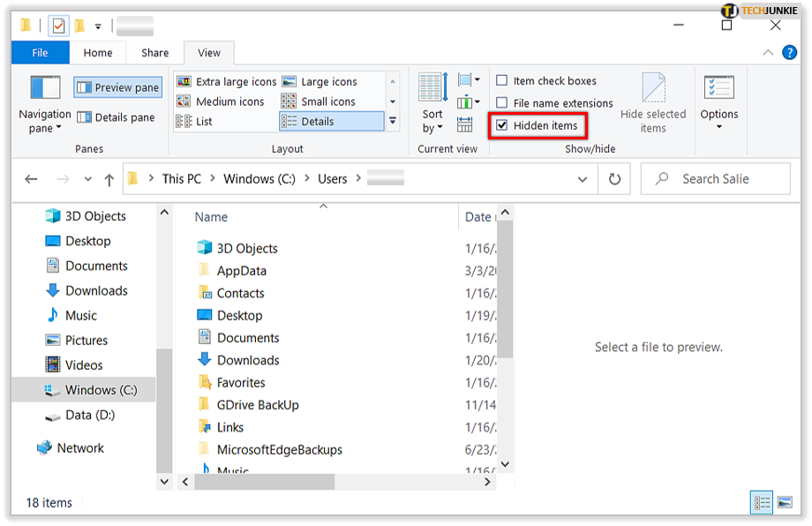Click the New folder quick access icon
Screen dimensions: 812x526
[79, 26]
